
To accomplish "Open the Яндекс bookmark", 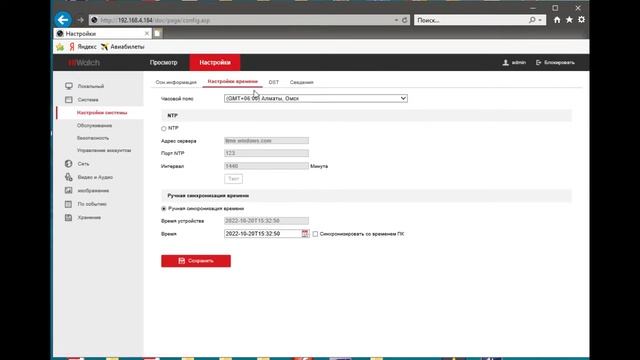I will pos(83,47).
